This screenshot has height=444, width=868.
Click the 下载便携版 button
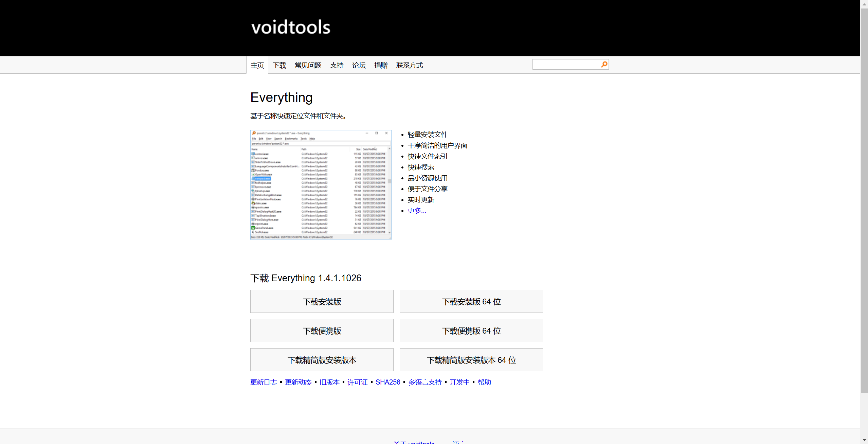point(322,331)
